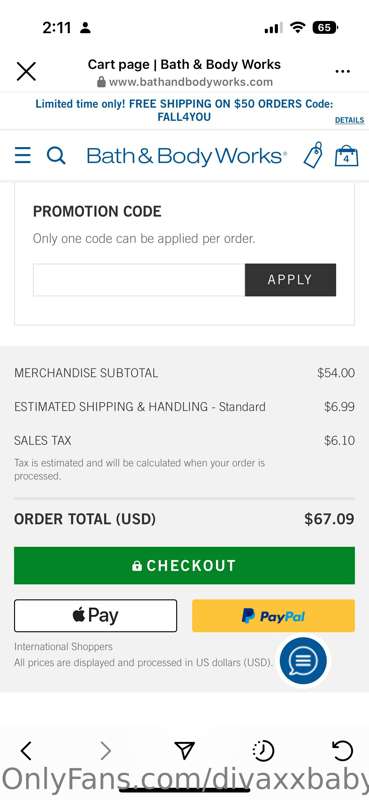Pay using Apple Pay
Image resolution: width=369 pixels, height=800 pixels.
click(x=95, y=616)
